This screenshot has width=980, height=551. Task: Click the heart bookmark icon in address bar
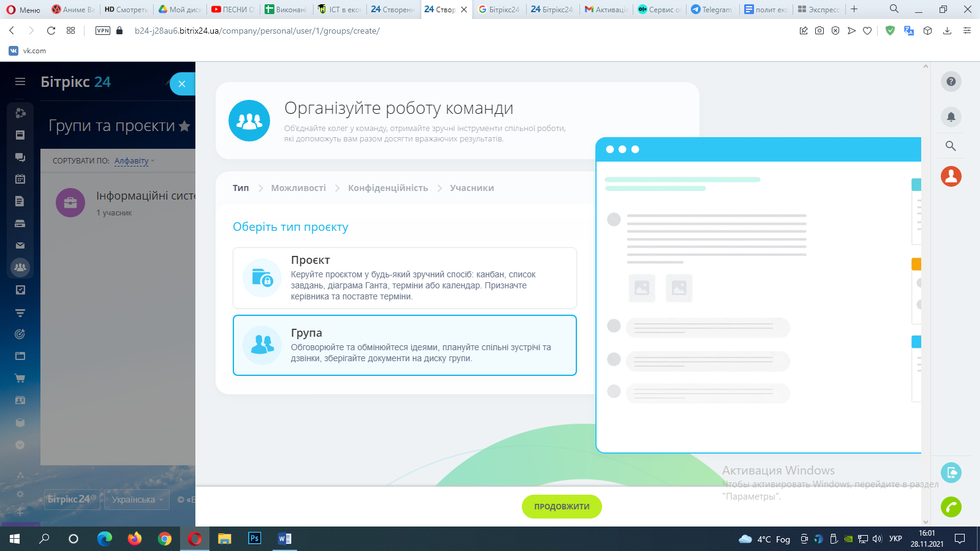point(867,31)
